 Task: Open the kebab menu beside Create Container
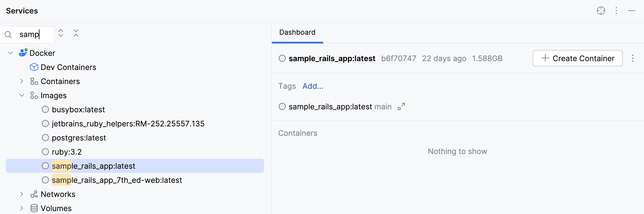[633, 58]
